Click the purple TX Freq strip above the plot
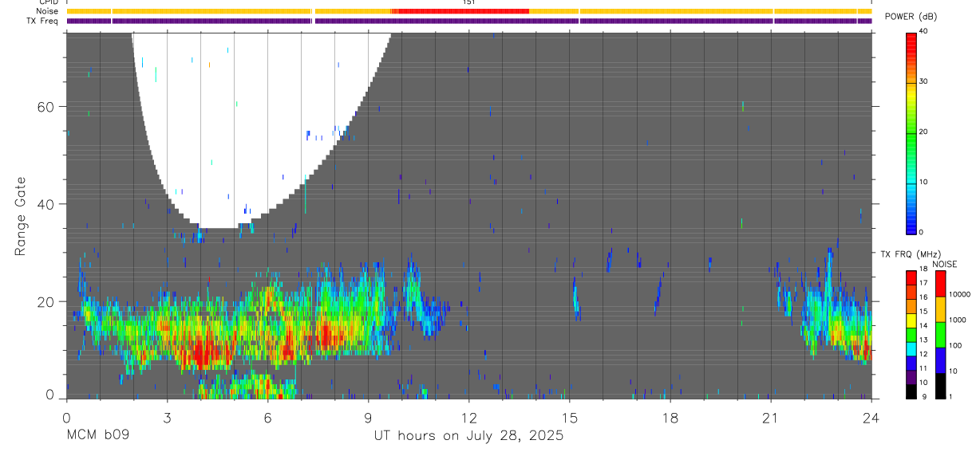This screenshot has width=980, height=452. [x=469, y=21]
